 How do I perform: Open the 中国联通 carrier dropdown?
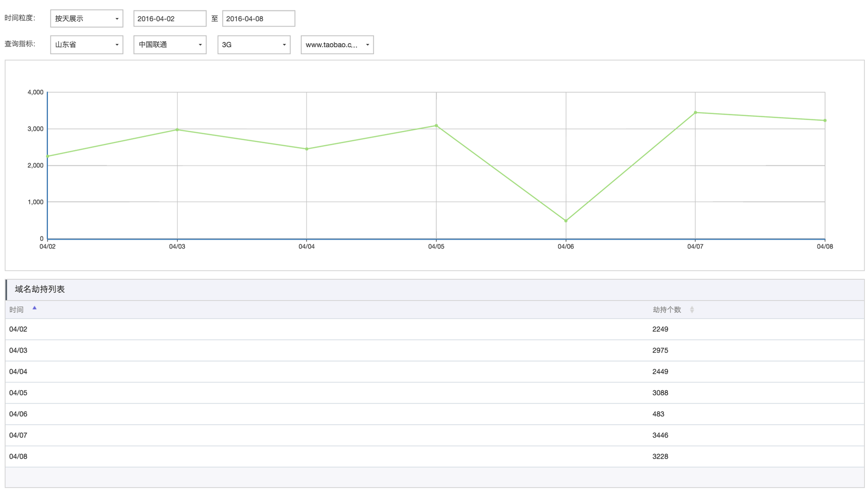(170, 45)
